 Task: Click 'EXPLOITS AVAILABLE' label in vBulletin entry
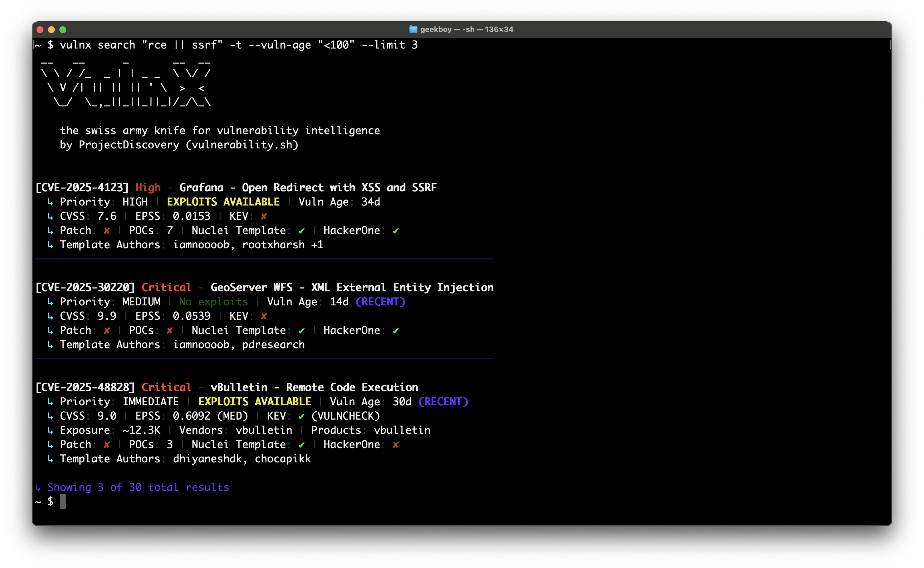[255, 402]
